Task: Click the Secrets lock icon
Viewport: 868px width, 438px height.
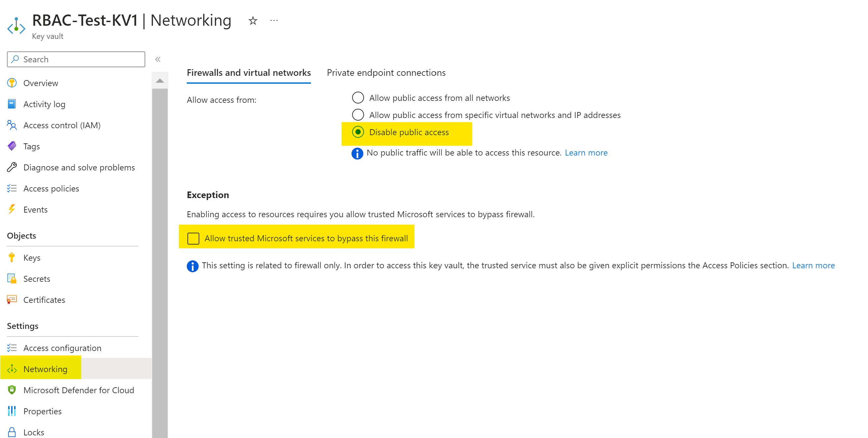Action: pos(12,279)
